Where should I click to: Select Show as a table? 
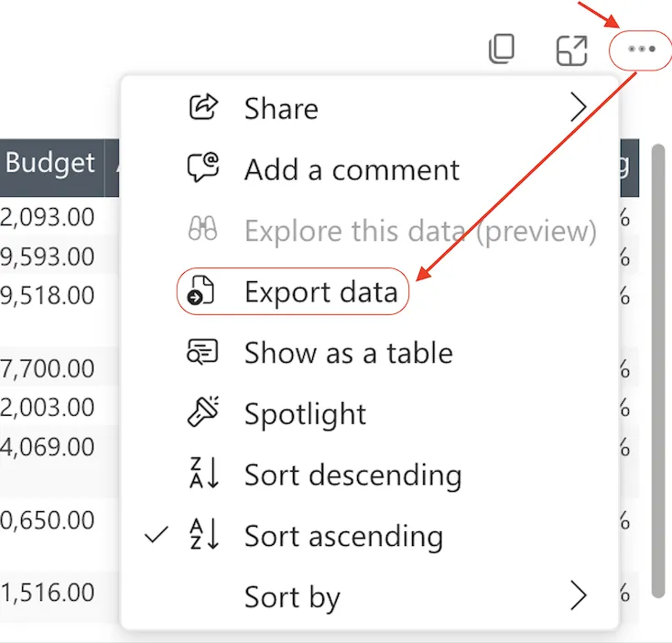click(370, 353)
